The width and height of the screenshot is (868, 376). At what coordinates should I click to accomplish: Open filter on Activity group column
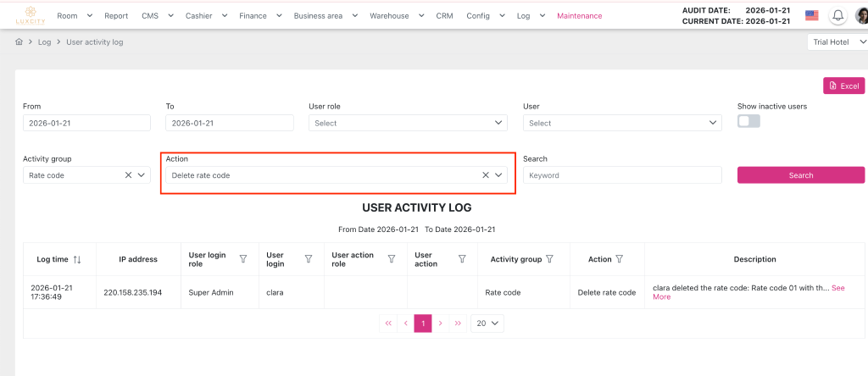pos(549,259)
